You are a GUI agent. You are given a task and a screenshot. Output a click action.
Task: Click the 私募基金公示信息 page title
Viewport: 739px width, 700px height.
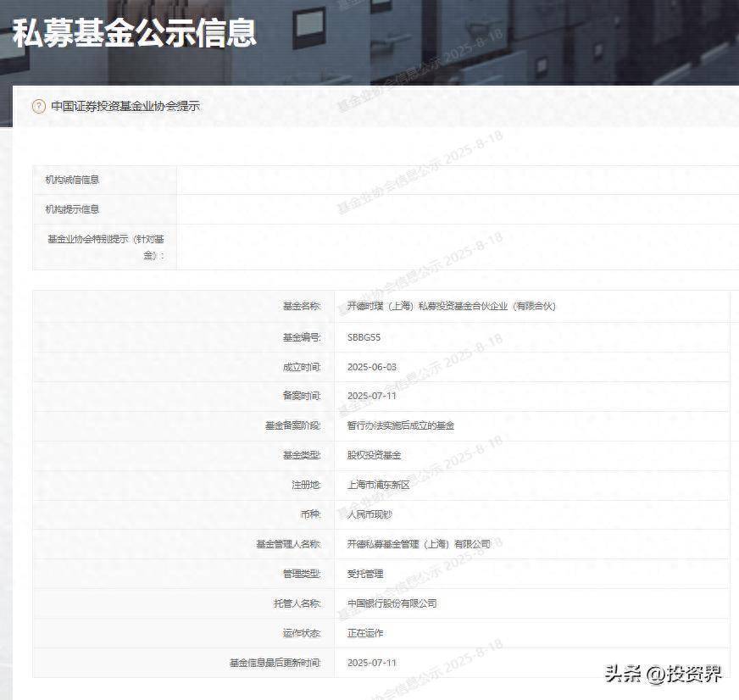point(134,34)
